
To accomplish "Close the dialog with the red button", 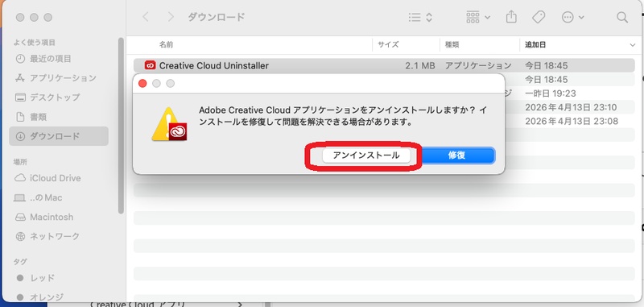I will [x=142, y=84].
